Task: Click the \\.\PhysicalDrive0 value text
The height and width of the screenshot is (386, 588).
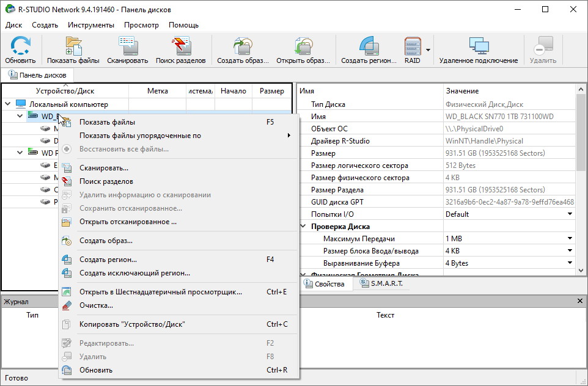Action: pos(474,128)
